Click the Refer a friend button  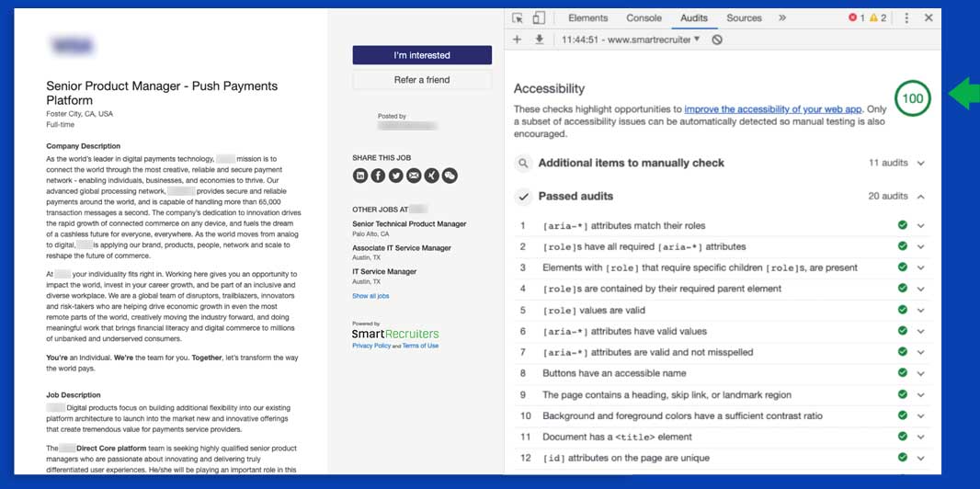coord(422,80)
